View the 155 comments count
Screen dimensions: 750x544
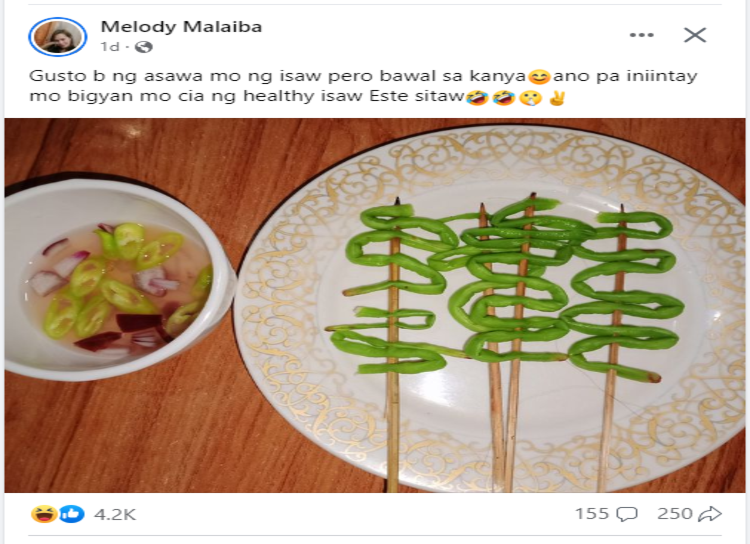[591, 514]
